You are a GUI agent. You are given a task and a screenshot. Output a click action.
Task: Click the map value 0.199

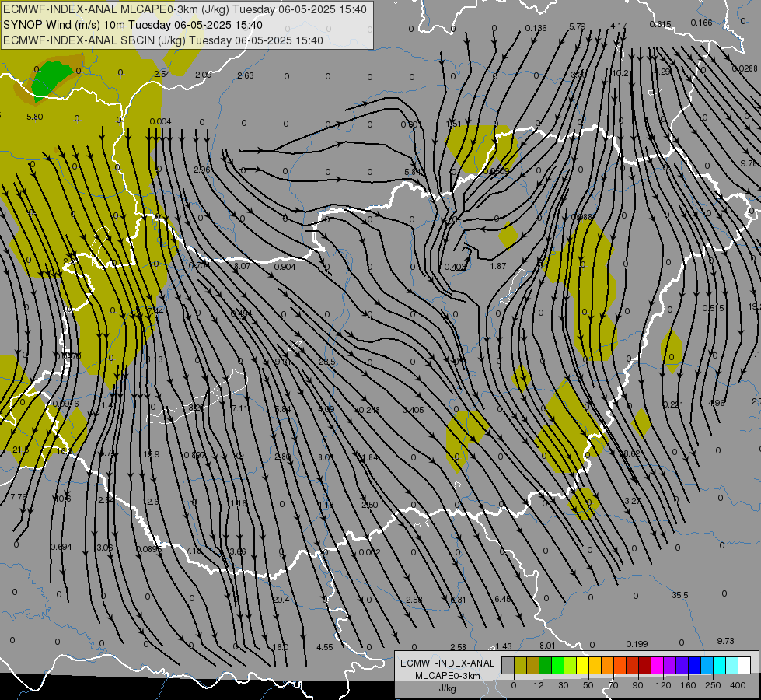(x=637, y=644)
